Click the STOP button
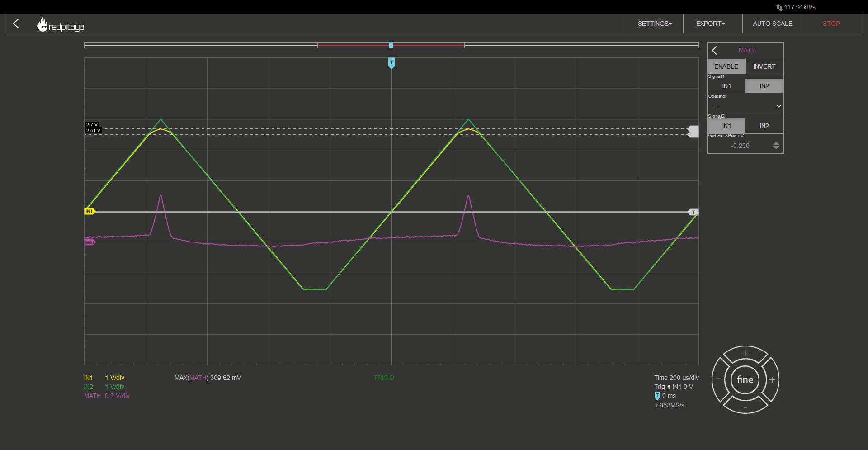The width and height of the screenshot is (868, 450). 831,24
